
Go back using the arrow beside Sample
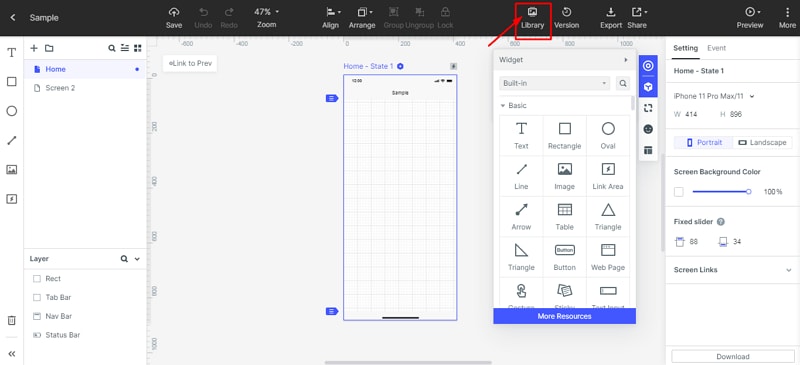click(13, 17)
